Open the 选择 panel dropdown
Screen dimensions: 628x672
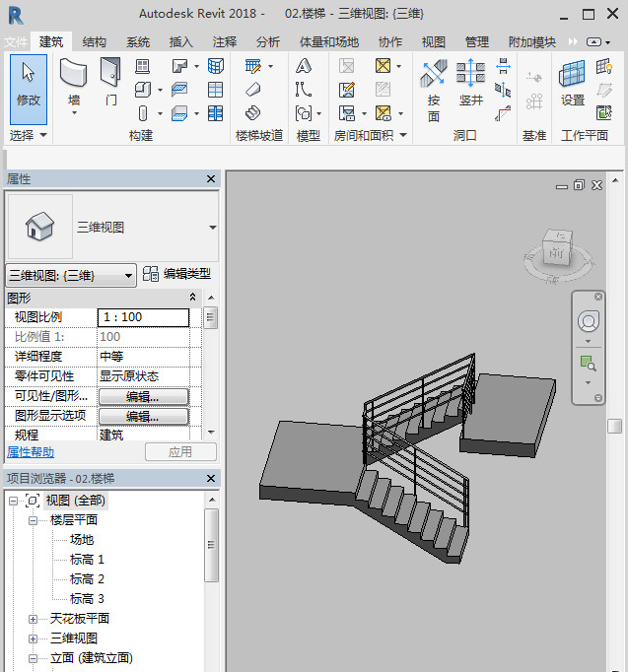[43, 135]
